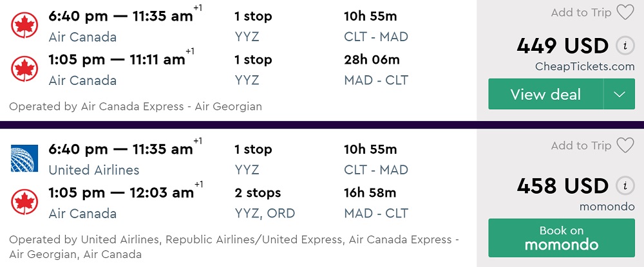Viewport: 644px width, 267px height.
Task: Click the Book on momondo button
Action: pyautogui.click(x=561, y=238)
